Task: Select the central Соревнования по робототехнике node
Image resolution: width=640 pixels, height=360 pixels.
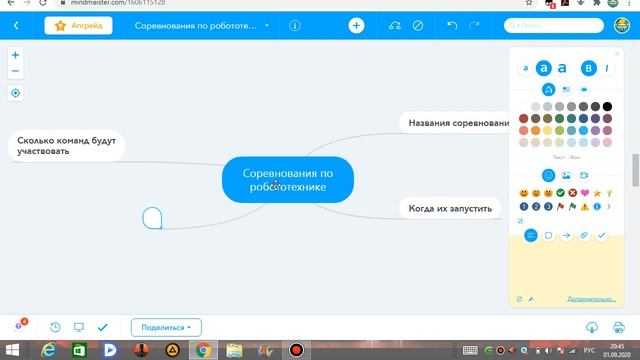Action: point(288,180)
